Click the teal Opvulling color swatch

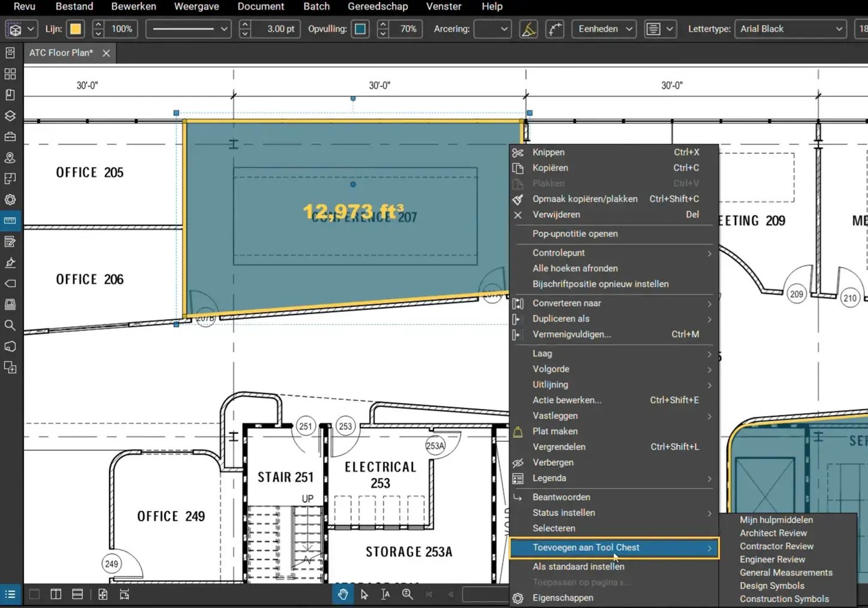(x=360, y=29)
